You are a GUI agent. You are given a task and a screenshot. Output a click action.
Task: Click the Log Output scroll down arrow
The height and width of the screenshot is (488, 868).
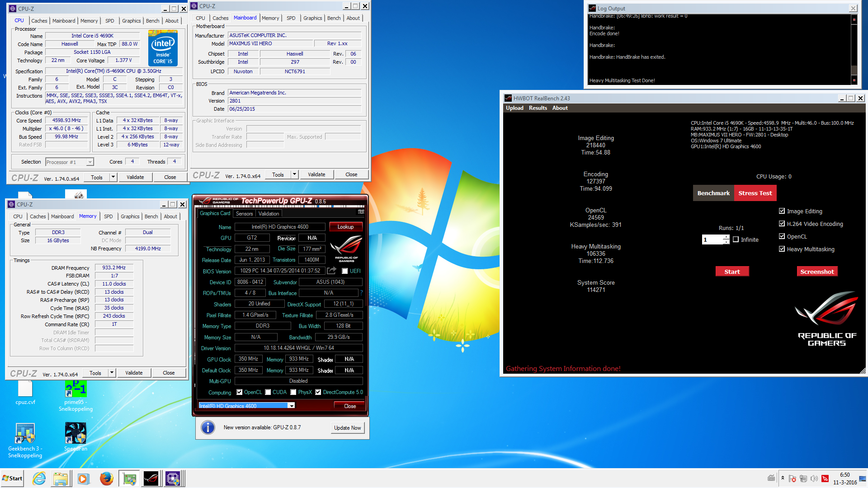(x=854, y=80)
